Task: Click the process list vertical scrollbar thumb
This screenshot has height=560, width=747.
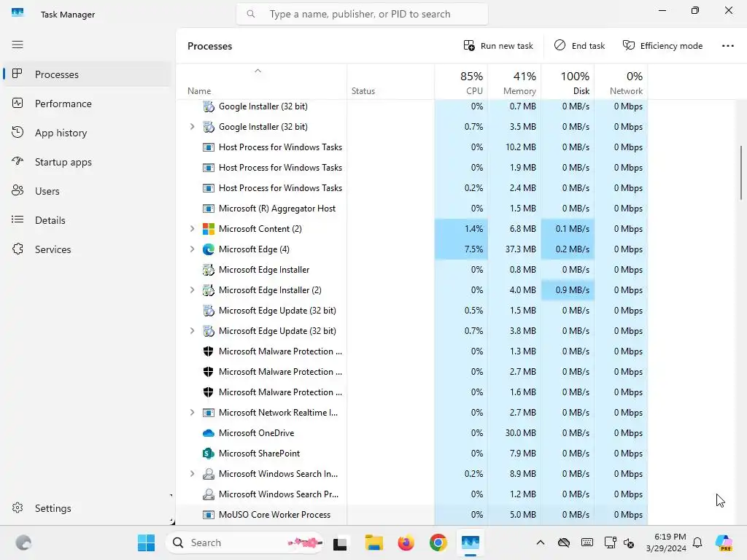Action: pyautogui.click(x=741, y=172)
